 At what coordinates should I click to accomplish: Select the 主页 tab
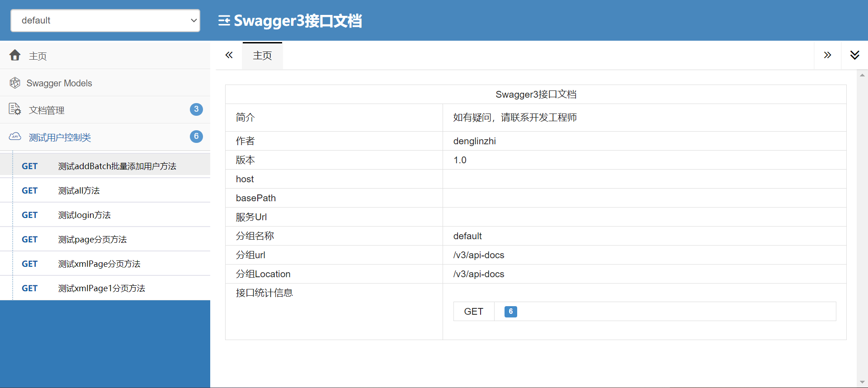tap(262, 56)
